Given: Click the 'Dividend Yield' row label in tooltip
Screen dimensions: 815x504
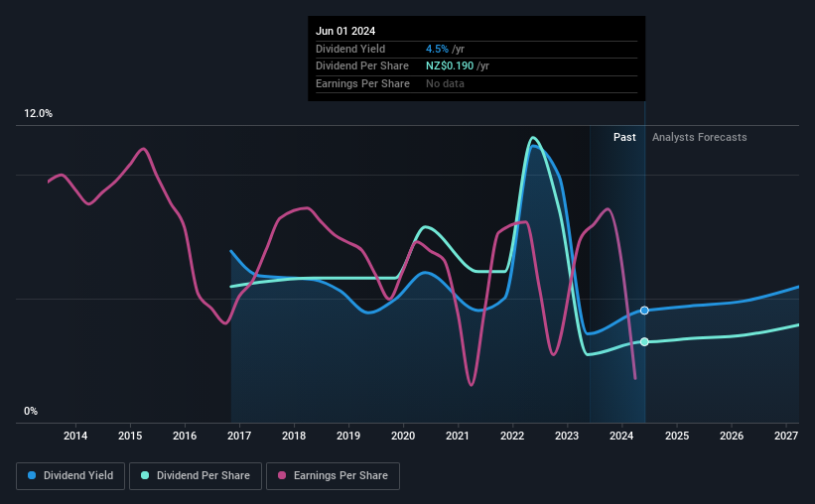Looking at the screenshot, I should click(x=350, y=49).
